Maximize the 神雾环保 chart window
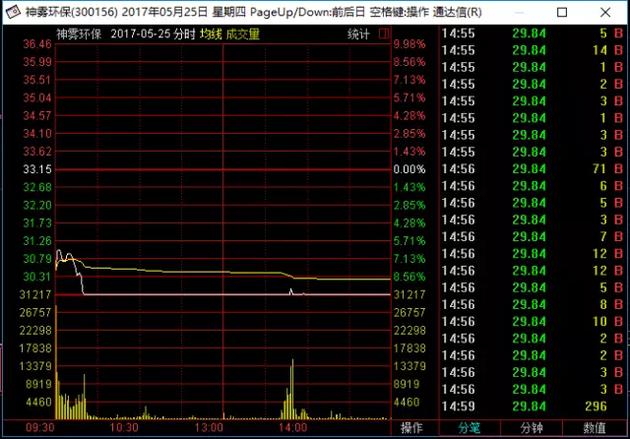630x439 pixels. 562,12
